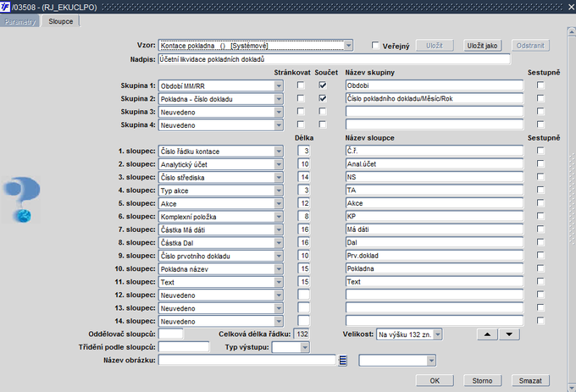Click the blue question mark help icon
576x392 pixels.
tap(23, 201)
